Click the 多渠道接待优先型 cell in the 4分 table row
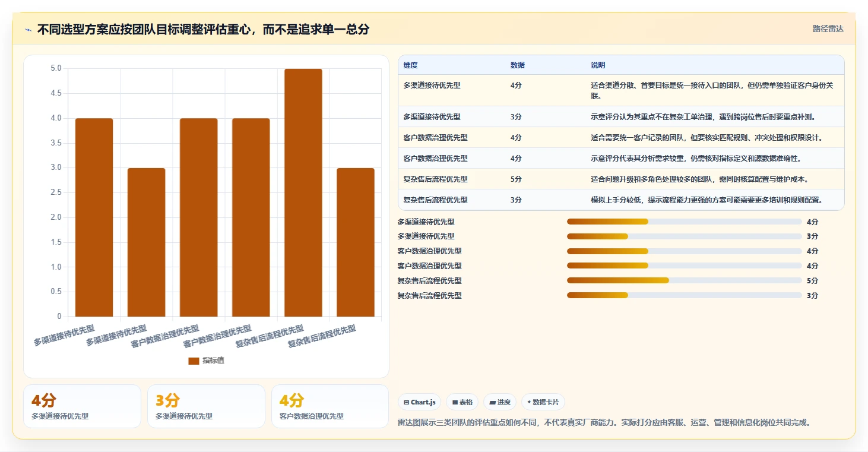The height and width of the screenshot is (452, 868). pos(432,86)
